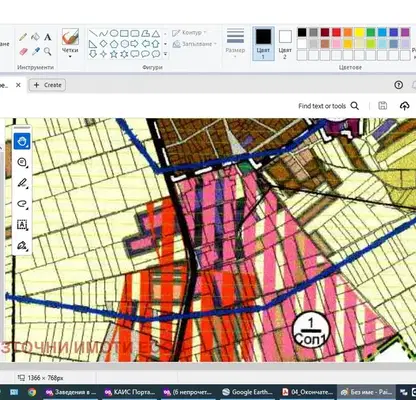Expand the Запълване fill dropdown
The image size is (416, 400).
pos(195,44)
